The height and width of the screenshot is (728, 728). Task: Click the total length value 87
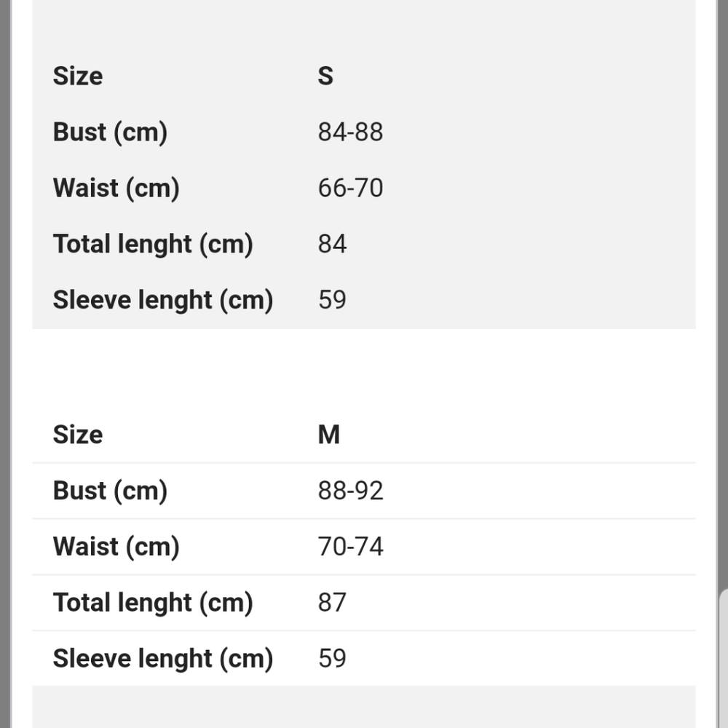(332, 603)
